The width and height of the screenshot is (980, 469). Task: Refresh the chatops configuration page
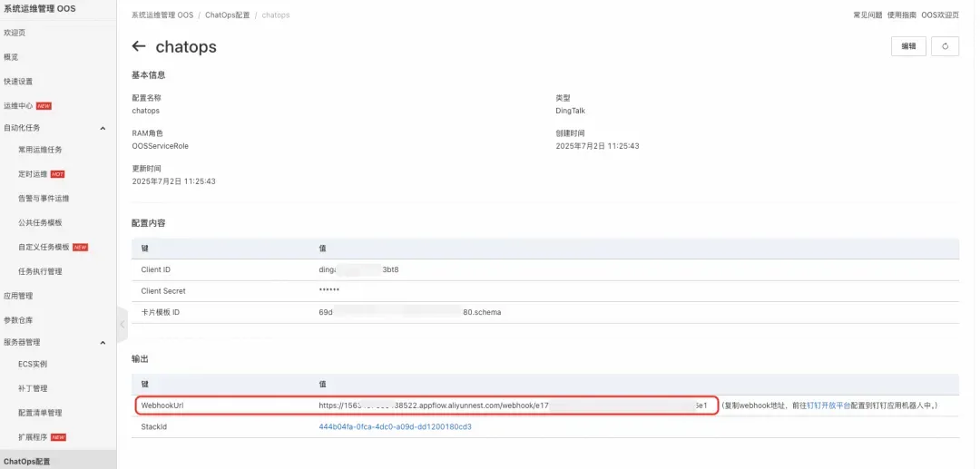945,46
